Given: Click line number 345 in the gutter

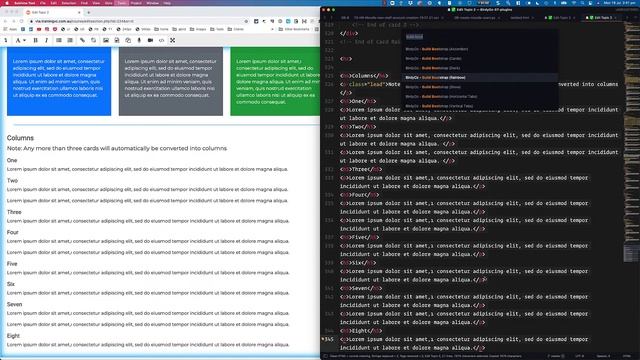Looking at the screenshot, I should pos(329,340).
